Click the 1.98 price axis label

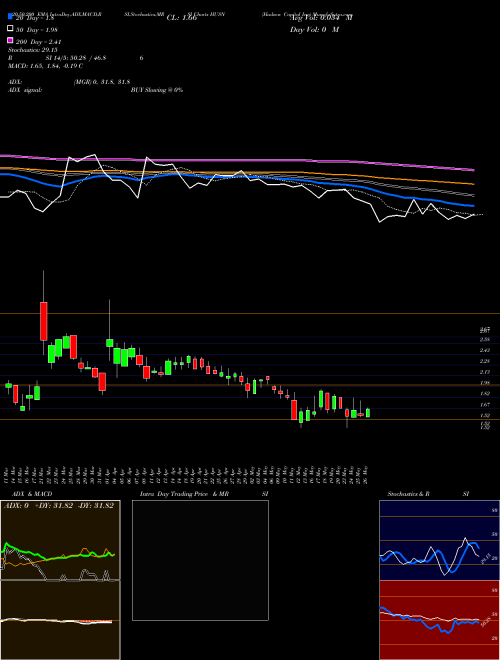click(484, 383)
